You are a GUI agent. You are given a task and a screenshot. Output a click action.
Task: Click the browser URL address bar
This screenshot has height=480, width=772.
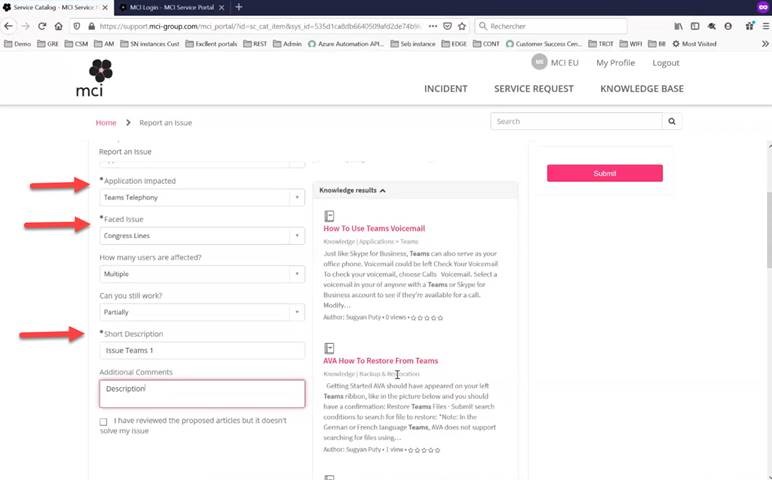pyautogui.click(x=260, y=26)
